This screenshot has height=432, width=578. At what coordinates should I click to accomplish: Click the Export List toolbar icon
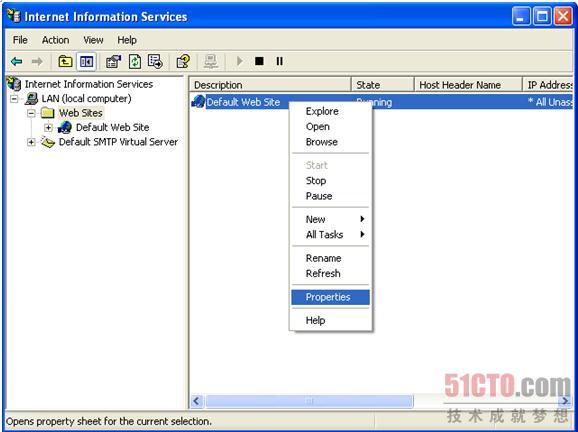[x=155, y=61]
